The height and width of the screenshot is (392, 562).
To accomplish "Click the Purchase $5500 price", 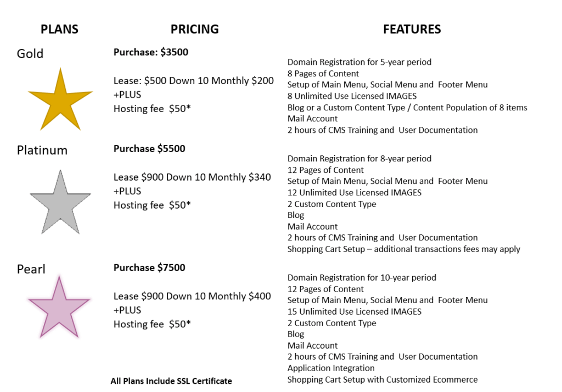I will pyautogui.click(x=149, y=149).
